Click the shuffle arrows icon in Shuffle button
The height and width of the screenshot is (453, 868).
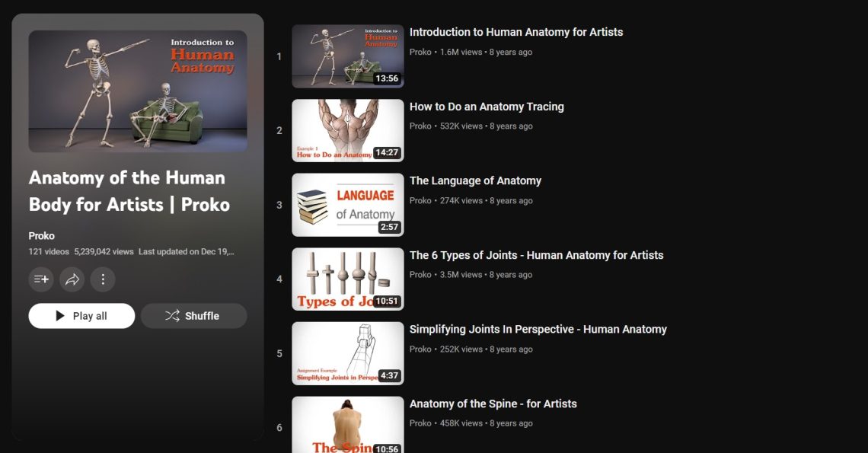[x=171, y=315]
